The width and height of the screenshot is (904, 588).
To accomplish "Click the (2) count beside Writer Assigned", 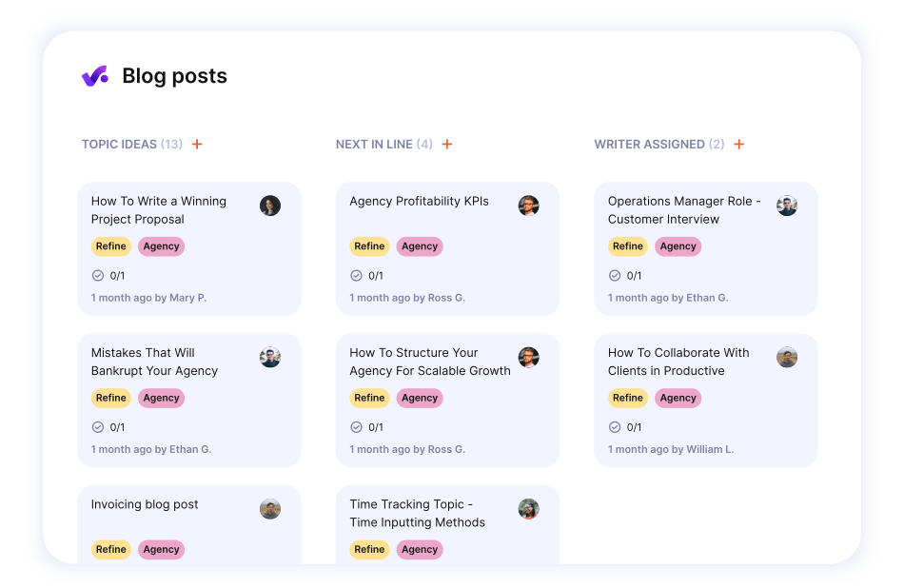I will click(x=717, y=144).
